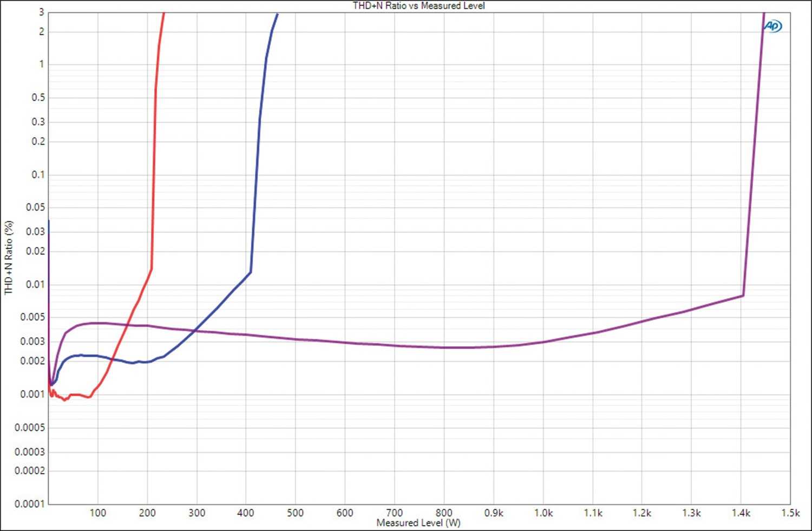Click the x-axis tick label '1.1k'

(x=593, y=513)
